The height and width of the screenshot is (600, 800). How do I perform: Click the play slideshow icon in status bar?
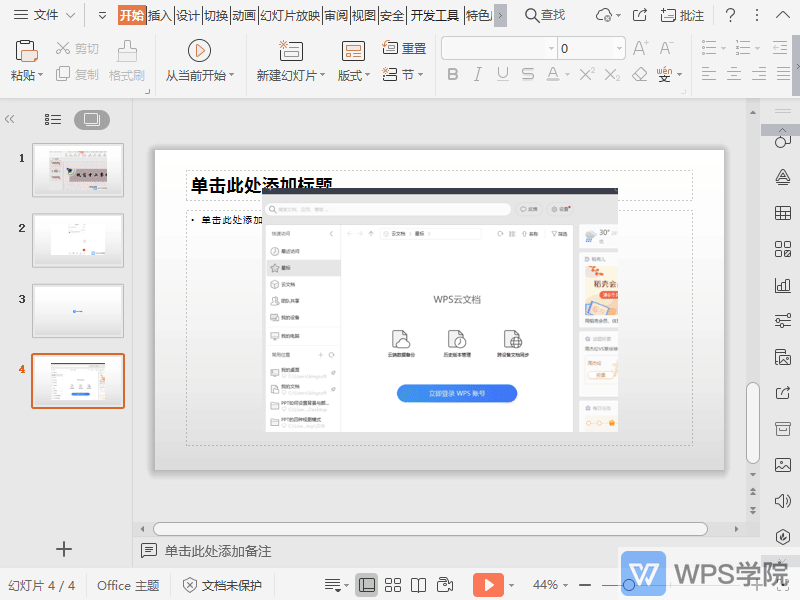(x=489, y=585)
